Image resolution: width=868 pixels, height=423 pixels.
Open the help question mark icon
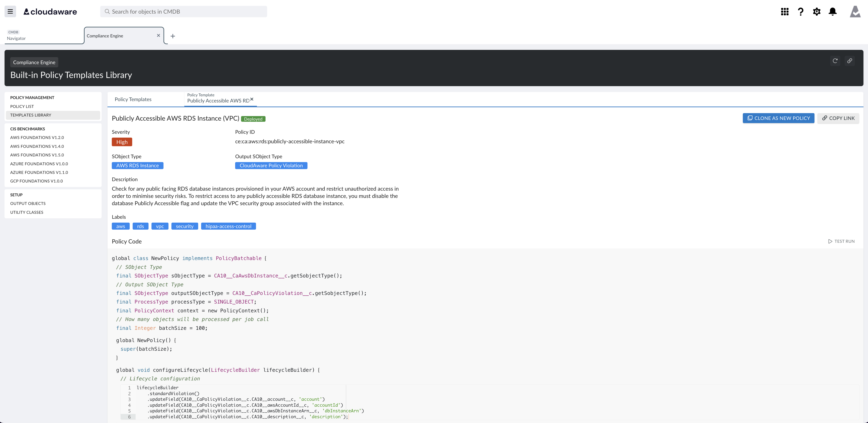coord(801,12)
